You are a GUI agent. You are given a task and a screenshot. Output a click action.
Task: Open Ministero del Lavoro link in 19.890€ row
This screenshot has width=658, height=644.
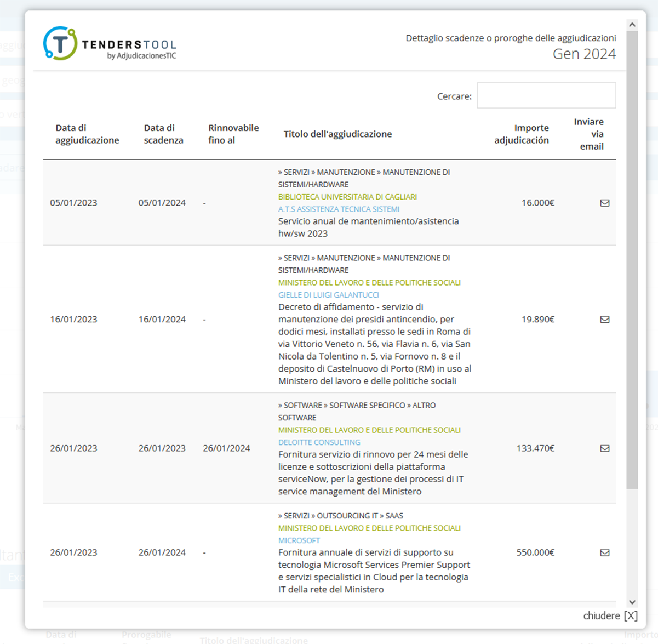coord(369,283)
